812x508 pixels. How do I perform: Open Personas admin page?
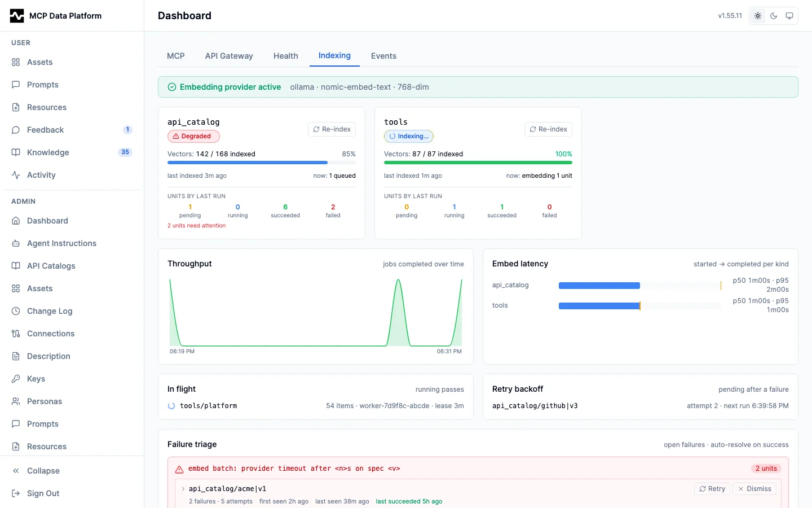coord(72,401)
